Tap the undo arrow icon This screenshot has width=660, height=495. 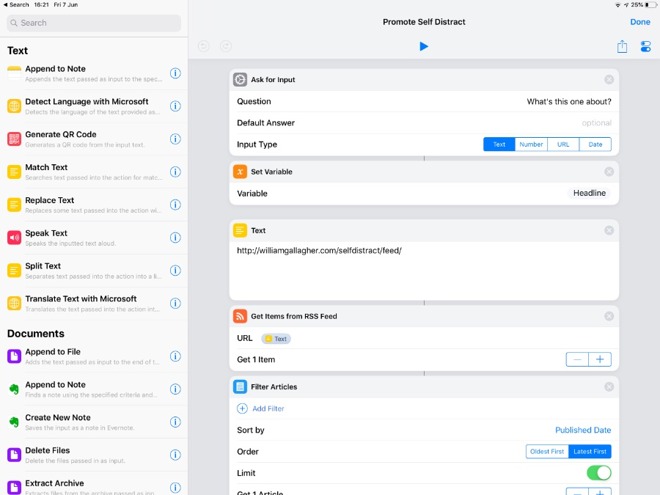[x=204, y=46]
